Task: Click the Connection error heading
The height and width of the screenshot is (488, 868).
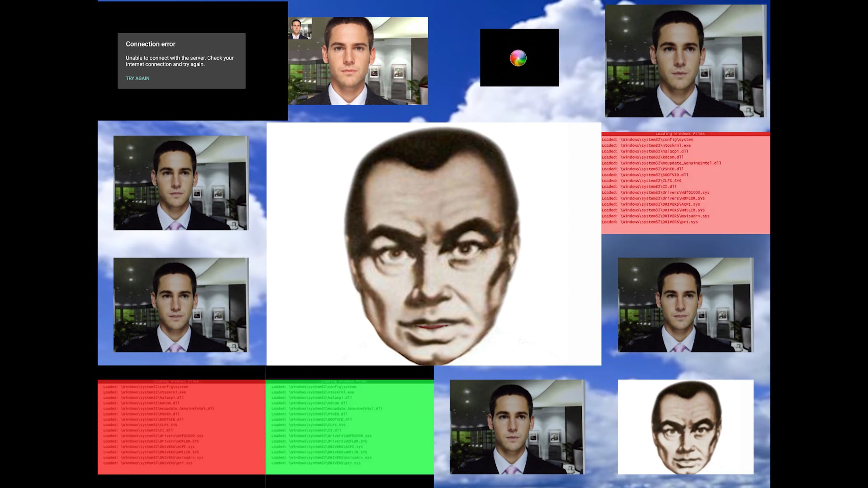Action: 150,44
